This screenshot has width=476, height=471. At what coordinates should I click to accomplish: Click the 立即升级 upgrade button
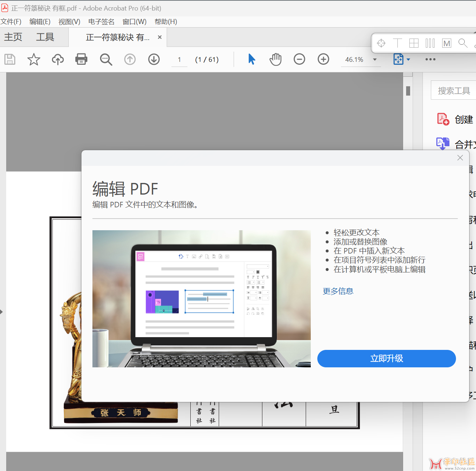386,359
